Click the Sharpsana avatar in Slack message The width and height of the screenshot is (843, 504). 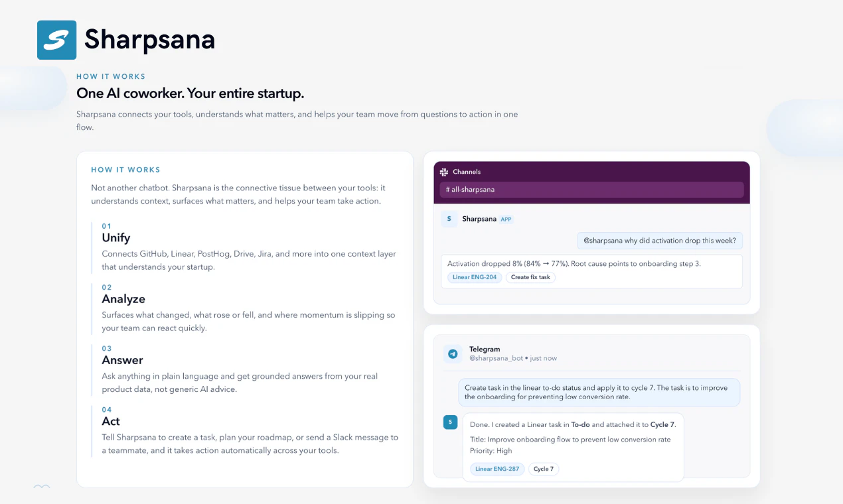click(449, 218)
